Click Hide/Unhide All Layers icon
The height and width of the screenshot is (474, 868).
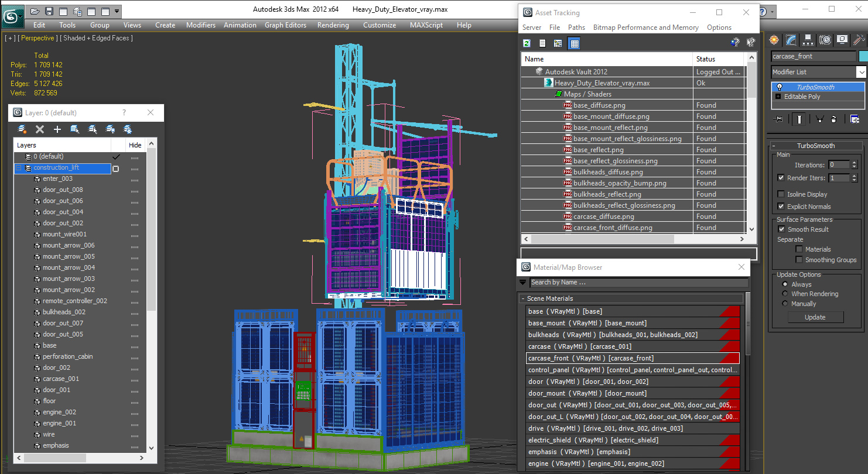coord(110,129)
